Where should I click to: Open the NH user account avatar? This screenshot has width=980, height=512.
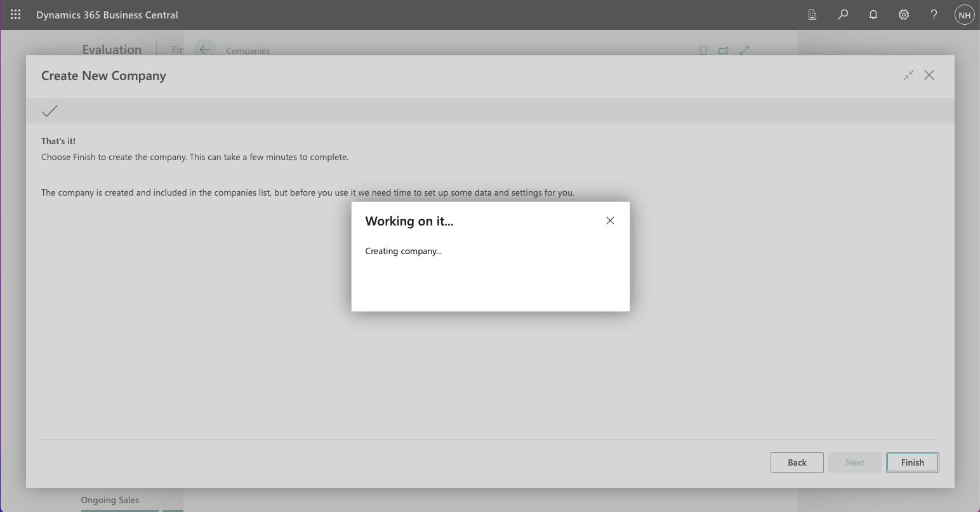tap(964, 15)
